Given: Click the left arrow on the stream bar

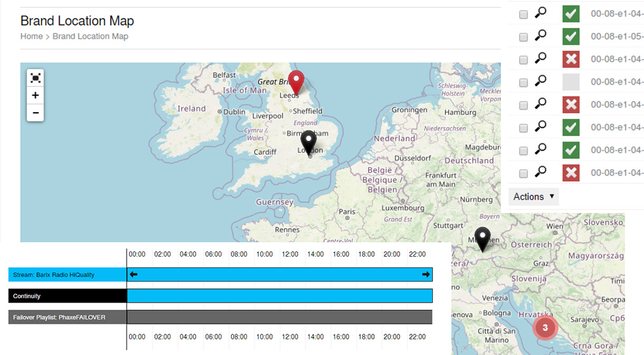Looking at the screenshot, I should click(134, 274).
